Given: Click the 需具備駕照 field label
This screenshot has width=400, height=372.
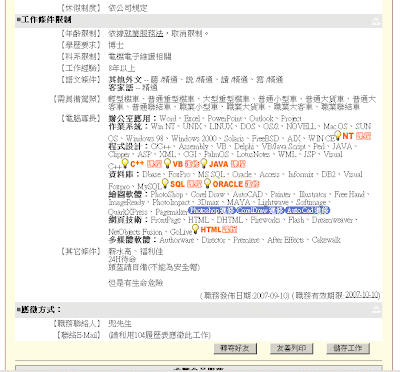Looking at the screenshot, I should pyautogui.click(x=77, y=99).
